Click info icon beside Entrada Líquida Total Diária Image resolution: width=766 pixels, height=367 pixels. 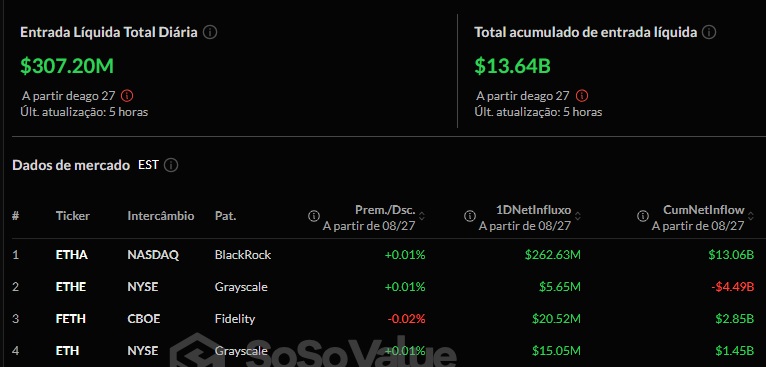[x=210, y=33]
